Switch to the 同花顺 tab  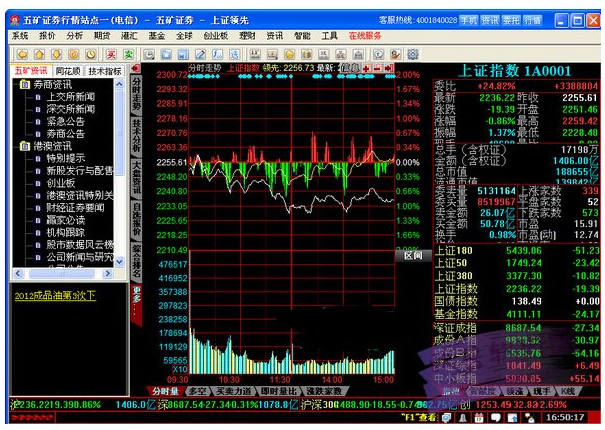point(68,71)
